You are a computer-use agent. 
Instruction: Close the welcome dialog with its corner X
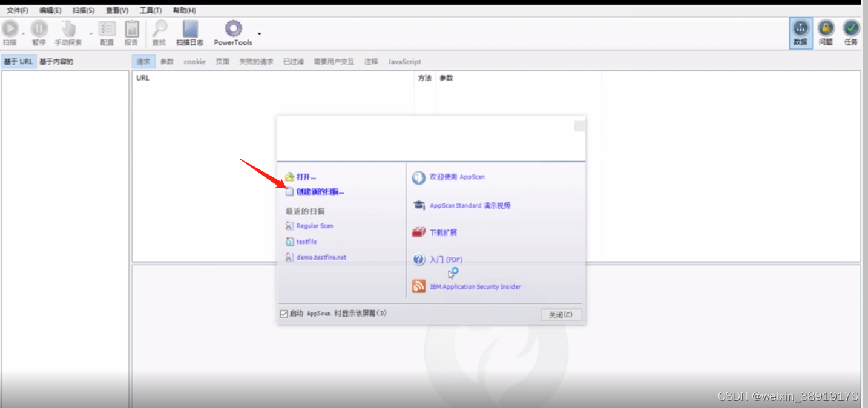coord(579,126)
